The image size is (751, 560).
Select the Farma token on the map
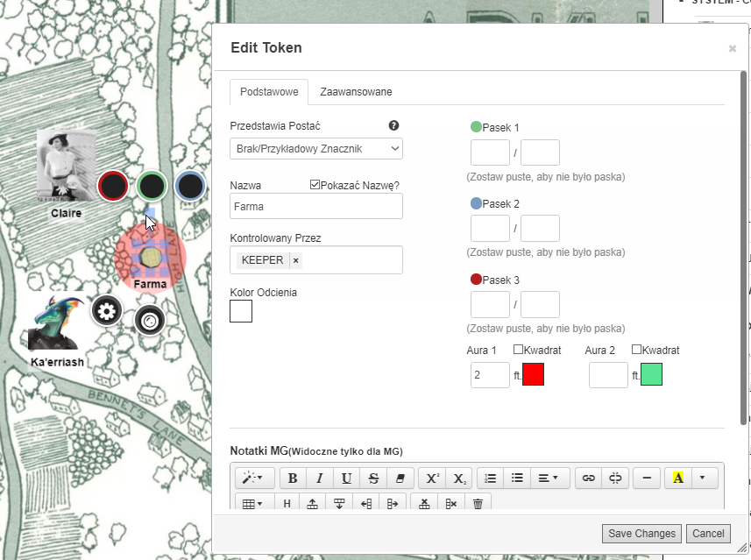click(x=150, y=258)
